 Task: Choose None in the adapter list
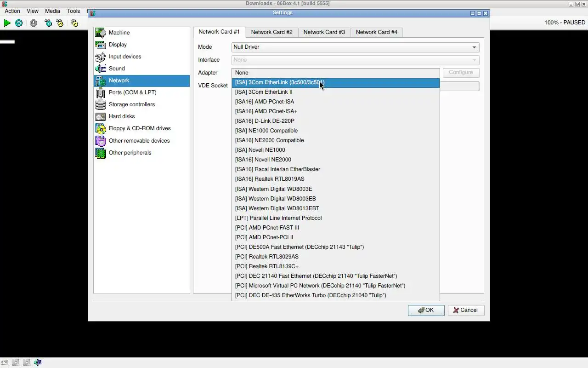(x=336, y=73)
